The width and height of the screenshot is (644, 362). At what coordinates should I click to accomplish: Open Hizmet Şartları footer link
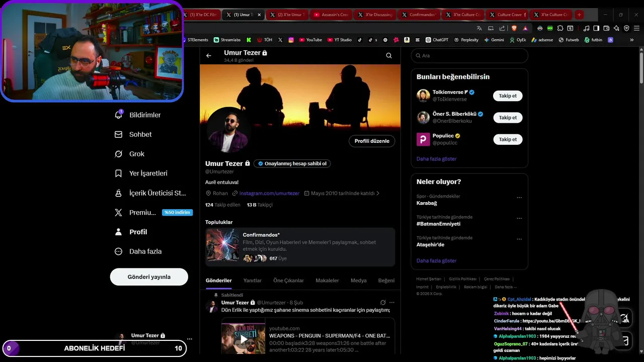(429, 279)
